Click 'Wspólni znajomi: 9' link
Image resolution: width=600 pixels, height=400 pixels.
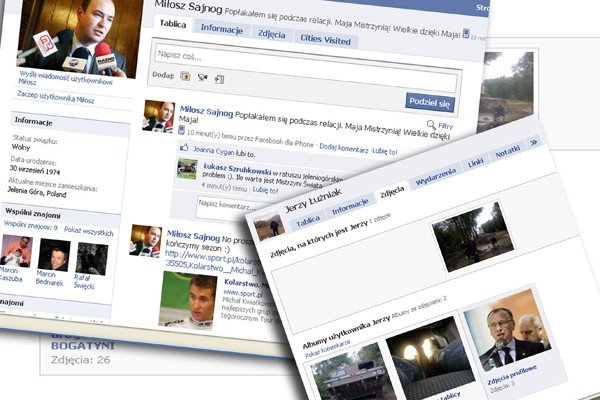point(30,225)
